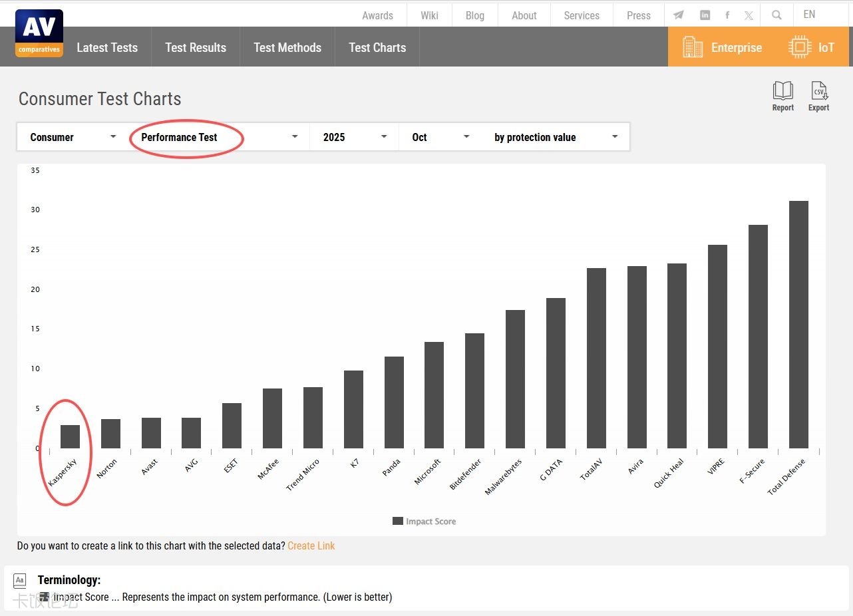Open the Test Charts menu item
Image resolution: width=853 pixels, height=616 pixels.
pos(377,47)
